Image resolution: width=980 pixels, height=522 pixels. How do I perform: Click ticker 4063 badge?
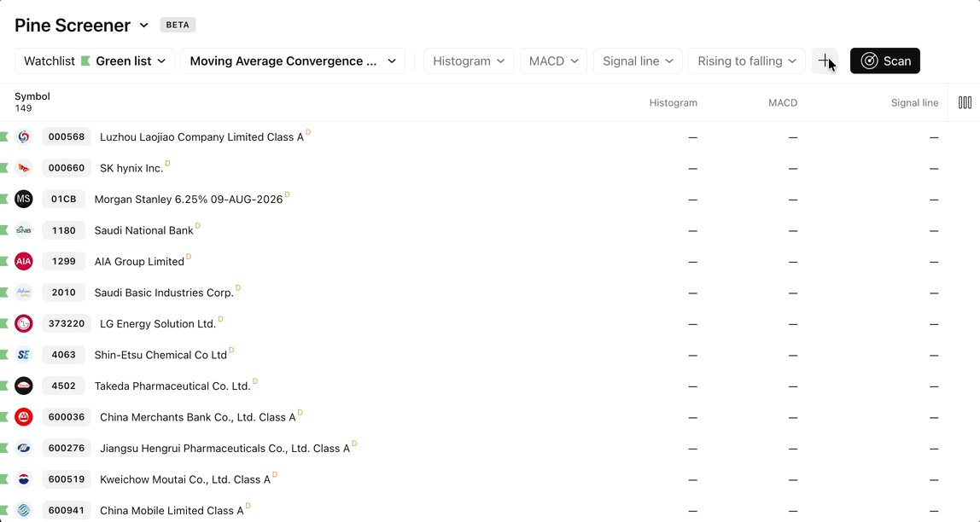[64, 355]
